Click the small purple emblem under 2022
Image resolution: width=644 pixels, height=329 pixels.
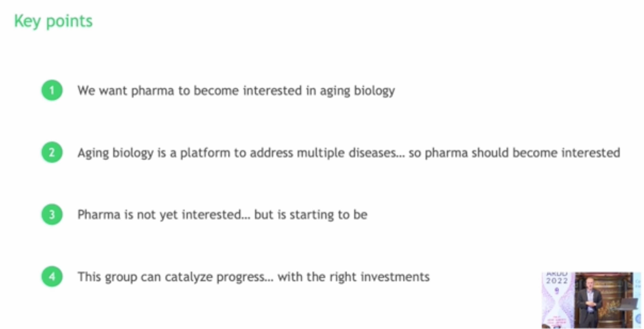point(557,291)
